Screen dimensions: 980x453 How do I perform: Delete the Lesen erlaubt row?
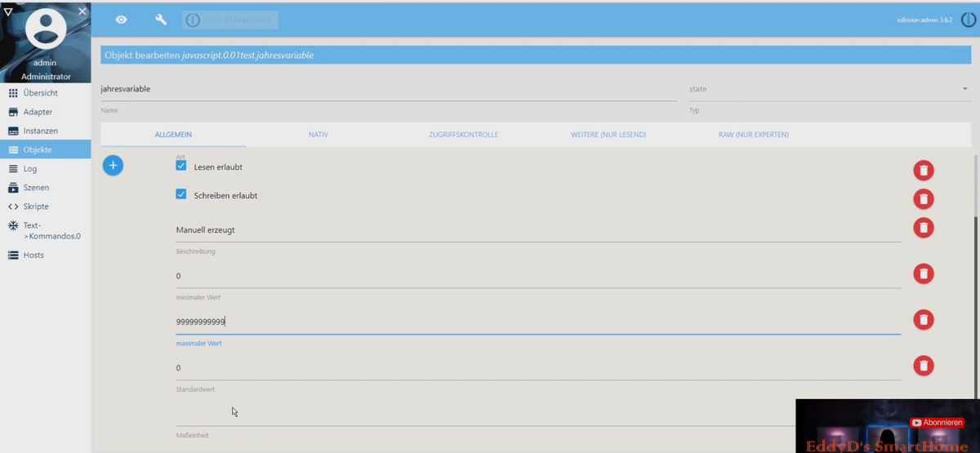924,171
